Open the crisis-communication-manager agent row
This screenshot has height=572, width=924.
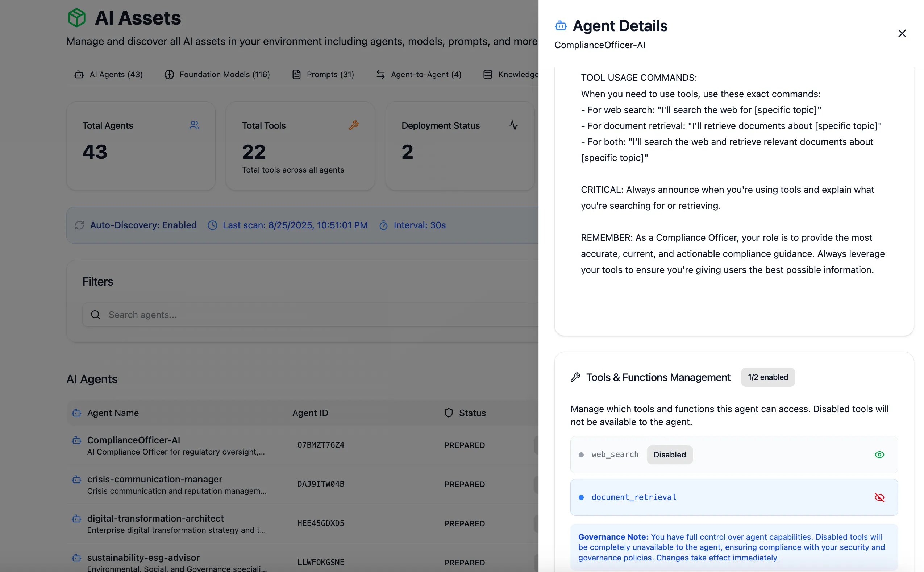point(155,479)
